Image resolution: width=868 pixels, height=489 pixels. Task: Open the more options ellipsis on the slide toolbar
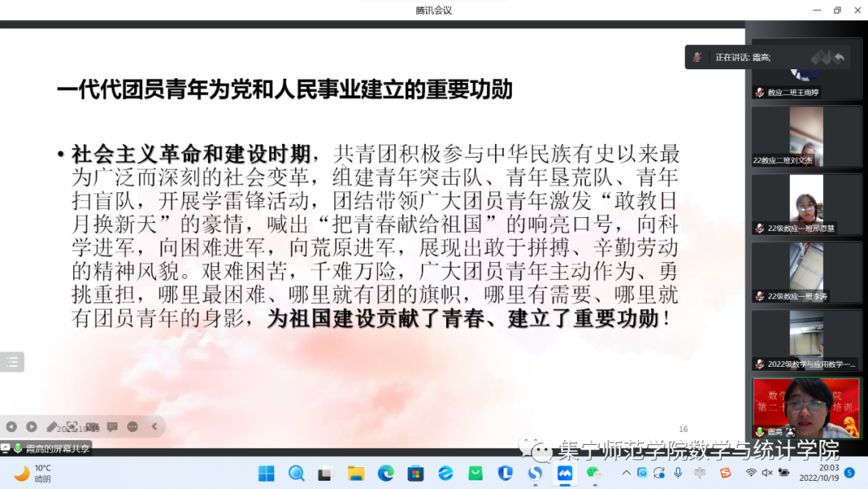pos(133,426)
